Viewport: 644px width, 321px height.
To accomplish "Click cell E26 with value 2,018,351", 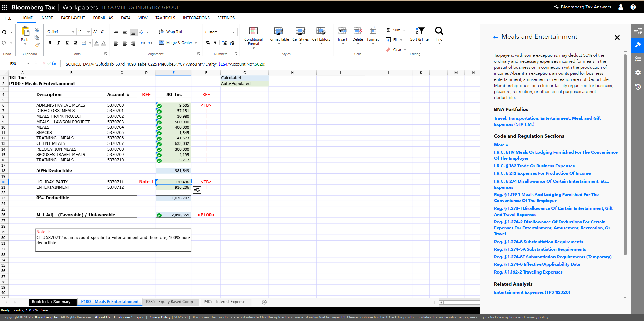I will click(174, 215).
